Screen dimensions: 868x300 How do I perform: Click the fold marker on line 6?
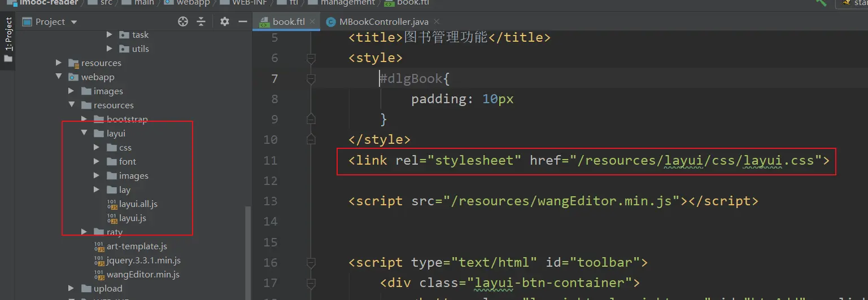[310, 58]
